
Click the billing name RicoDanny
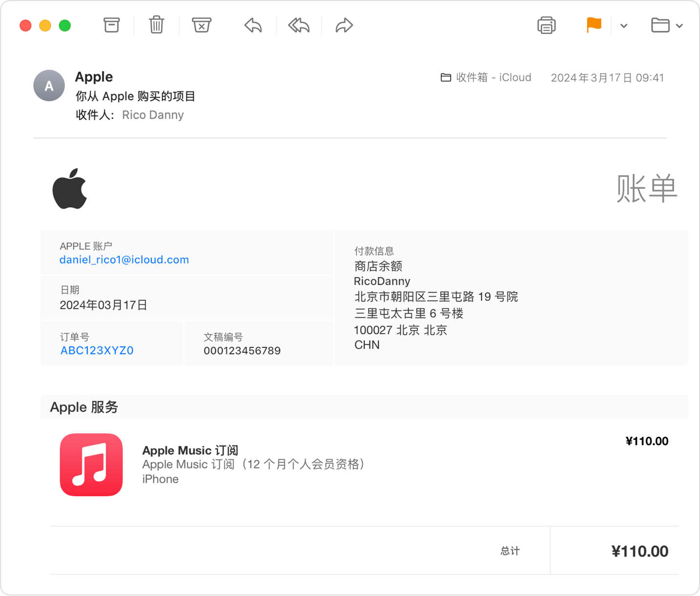pyautogui.click(x=382, y=281)
